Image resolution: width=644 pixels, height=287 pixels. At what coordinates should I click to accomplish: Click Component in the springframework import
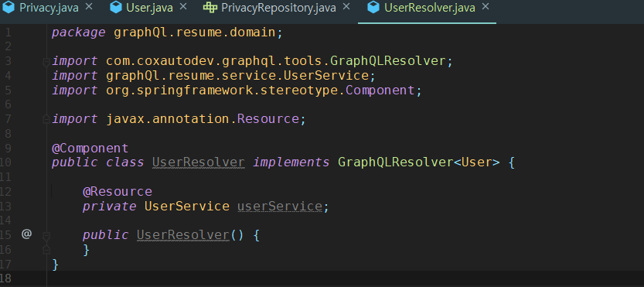click(x=380, y=91)
